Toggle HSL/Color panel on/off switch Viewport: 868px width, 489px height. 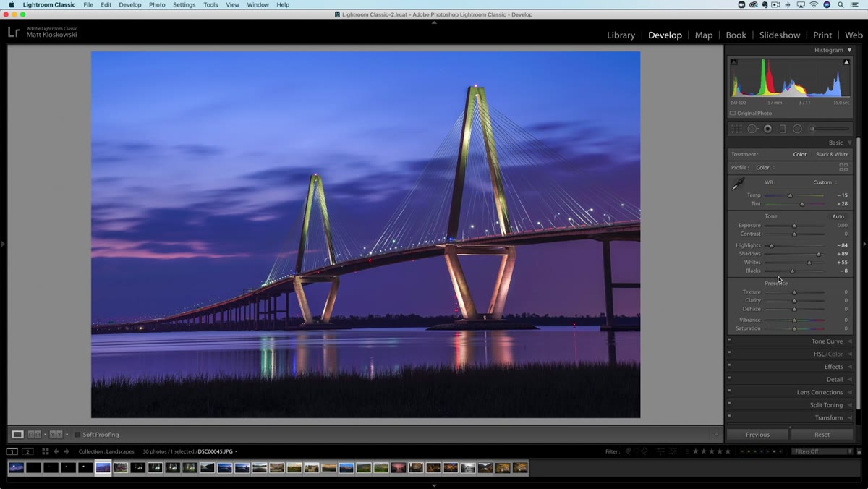point(729,353)
